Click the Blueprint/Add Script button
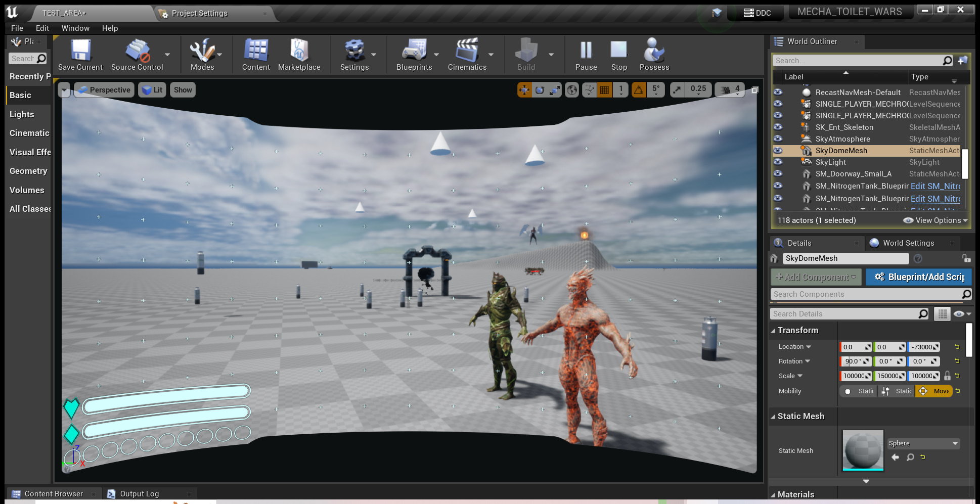Viewport: 980px width, 504px height. tap(919, 277)
